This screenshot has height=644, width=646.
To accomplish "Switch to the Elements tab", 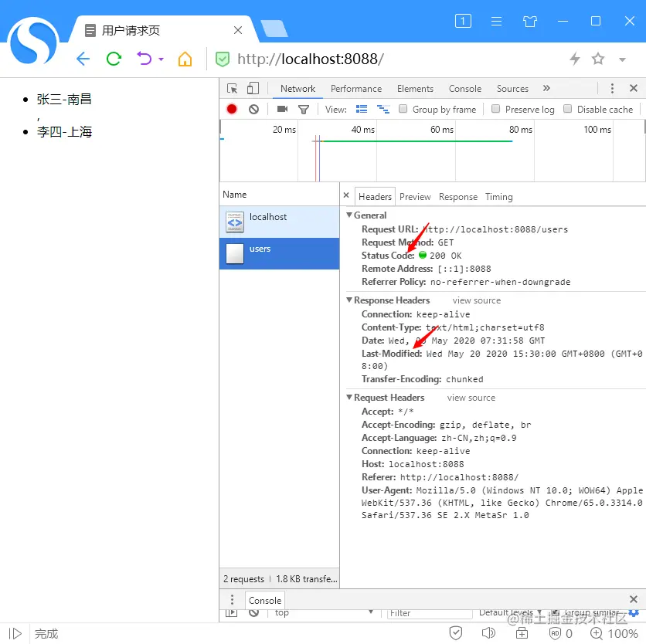I will (415, 89).
